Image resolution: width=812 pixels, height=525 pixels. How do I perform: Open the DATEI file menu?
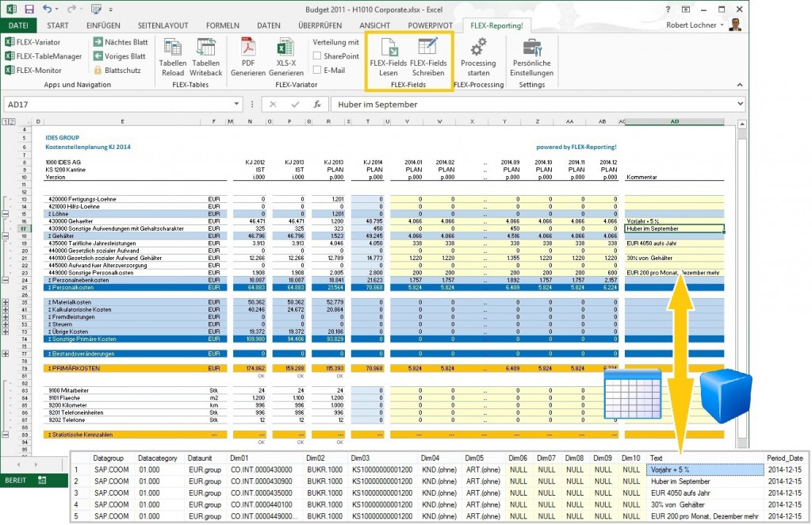pyautogui.click(x=18, y=25)
